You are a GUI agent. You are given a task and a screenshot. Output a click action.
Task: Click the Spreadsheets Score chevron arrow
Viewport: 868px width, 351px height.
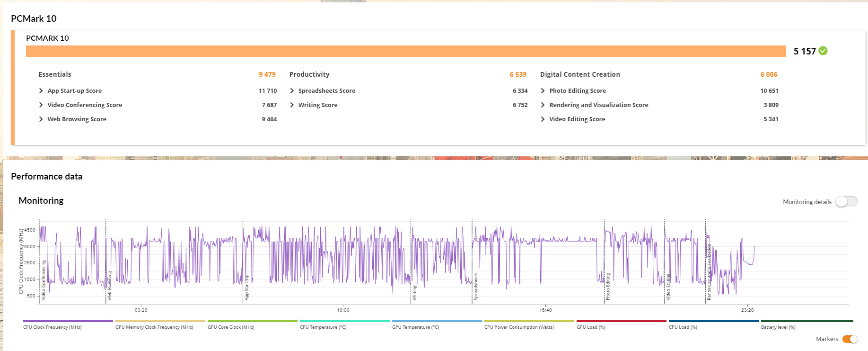click(x=292, y=91)
